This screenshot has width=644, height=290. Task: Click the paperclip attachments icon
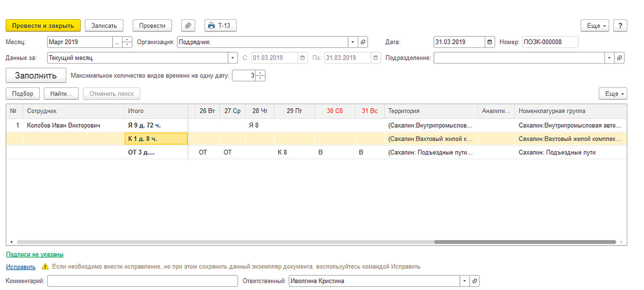click(188, 26)
